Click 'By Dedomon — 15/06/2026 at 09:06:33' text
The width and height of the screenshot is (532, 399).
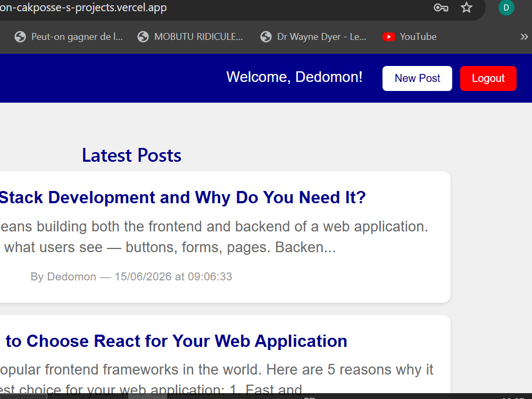click(x=131, y=277)
